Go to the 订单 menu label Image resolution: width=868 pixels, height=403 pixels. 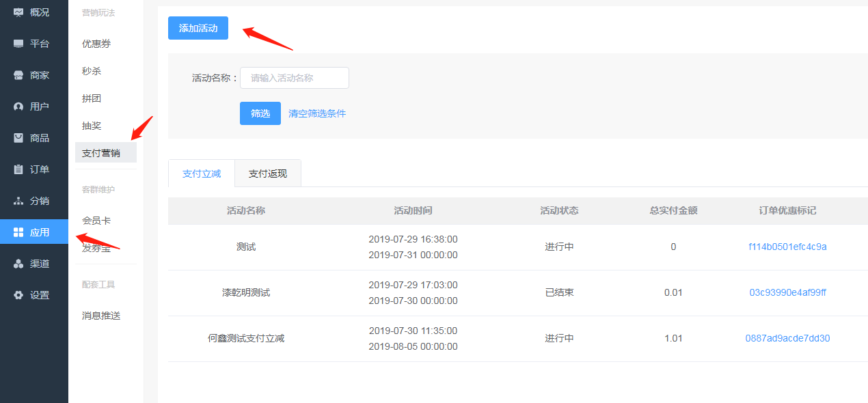pyautogui.click(x=40, y=169)
